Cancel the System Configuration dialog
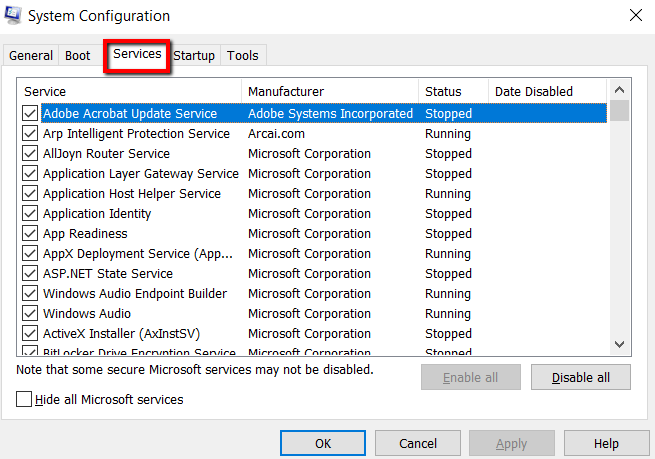The image size is (655, 459). pyautogui.click(x=418, y=443)
